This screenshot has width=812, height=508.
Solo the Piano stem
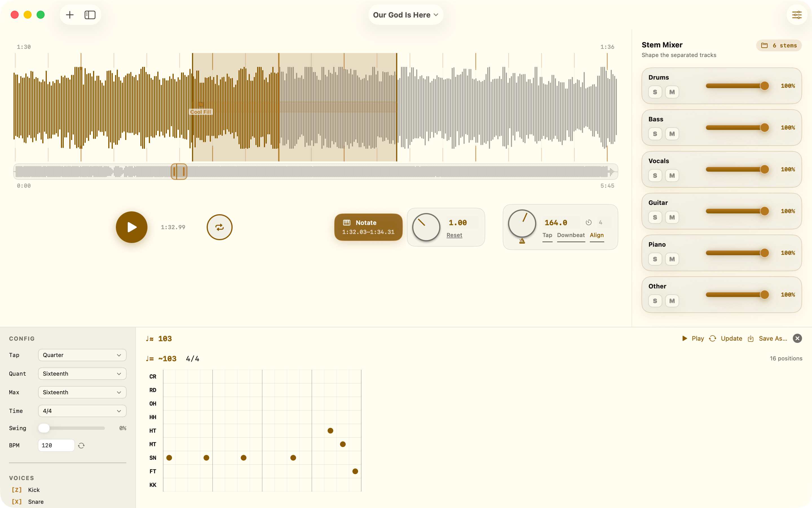click(x=655, y=259)
